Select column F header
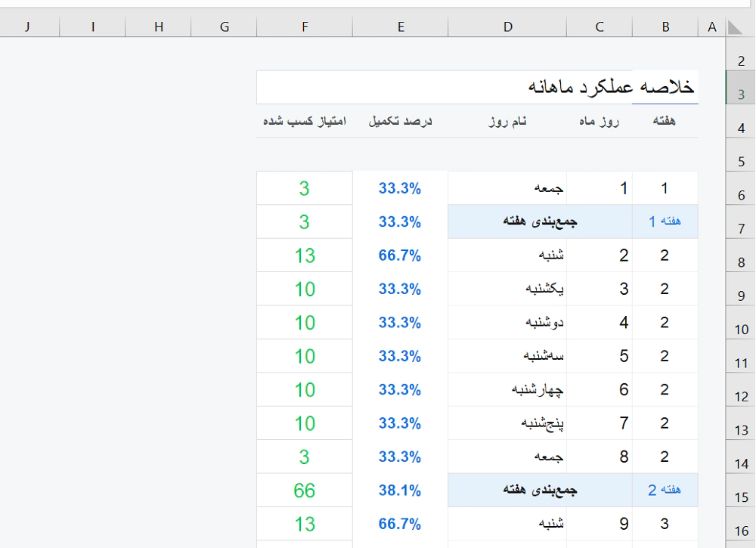Image resolution: width=756 pixels, height=548 pixels. (x=305, y=27)
